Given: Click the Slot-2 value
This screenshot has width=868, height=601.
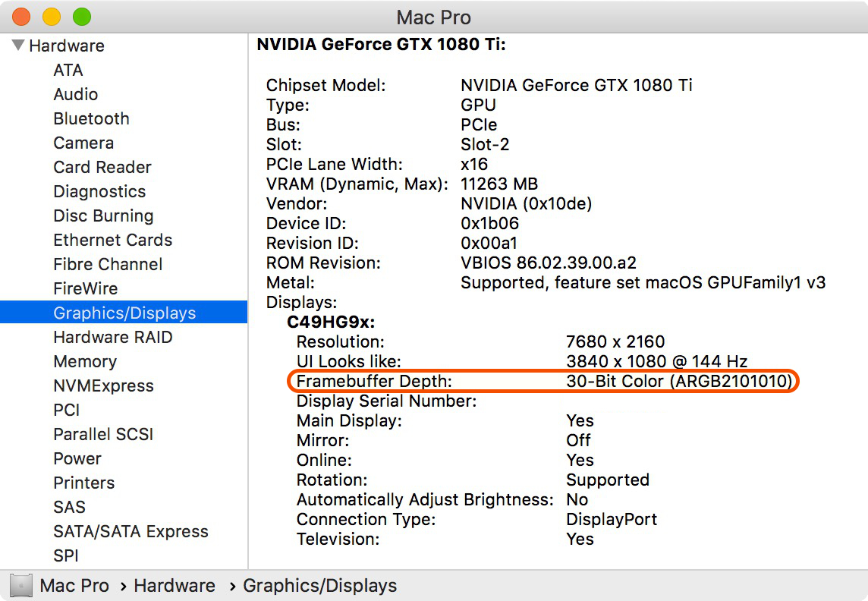Looking at the screenshot, I should 485,144.
